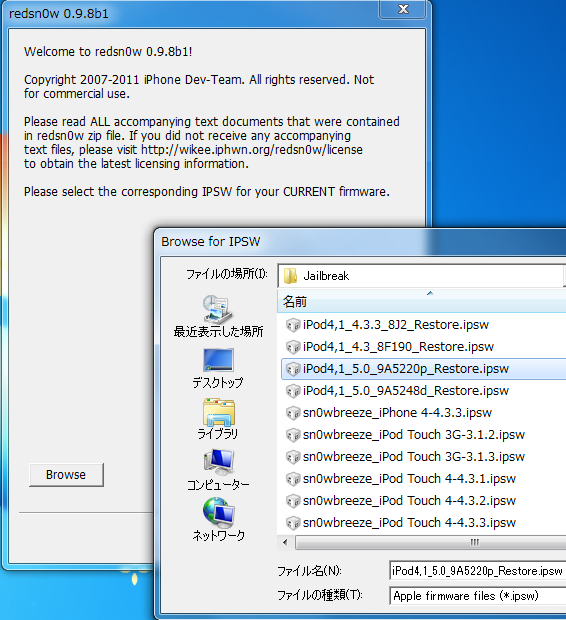Click icon of sn0wbreeze_iPod Touch 4-4.3.2.ipsw
The image size is (566, 620).
coord(293,501)
